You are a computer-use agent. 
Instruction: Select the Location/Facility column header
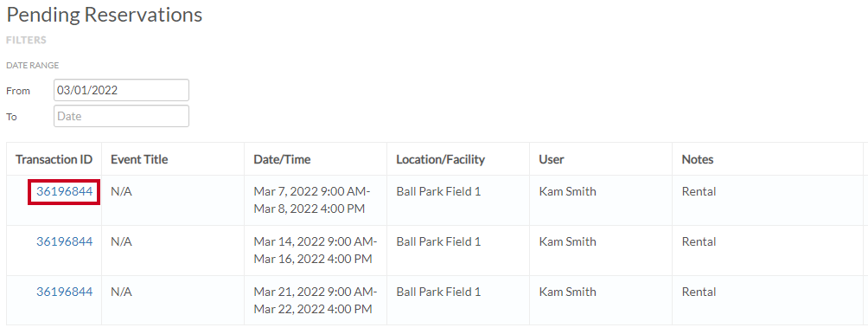[440, 159]
